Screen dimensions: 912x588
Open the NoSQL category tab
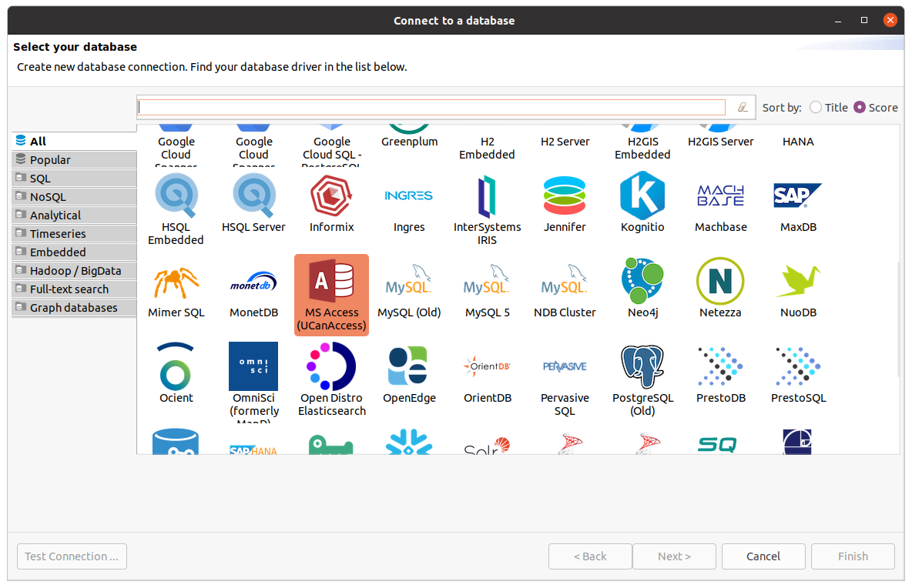tap(48, 197)
